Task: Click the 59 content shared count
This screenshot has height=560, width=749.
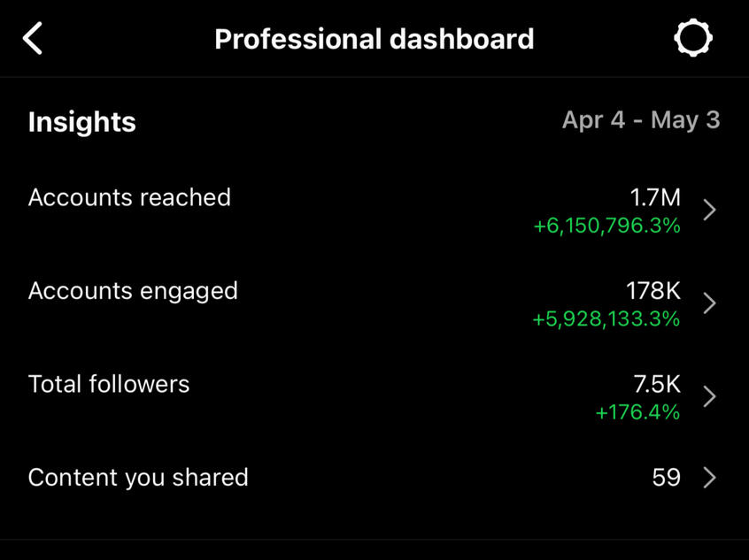Action: pyautogui.click(x=666, y=478)
